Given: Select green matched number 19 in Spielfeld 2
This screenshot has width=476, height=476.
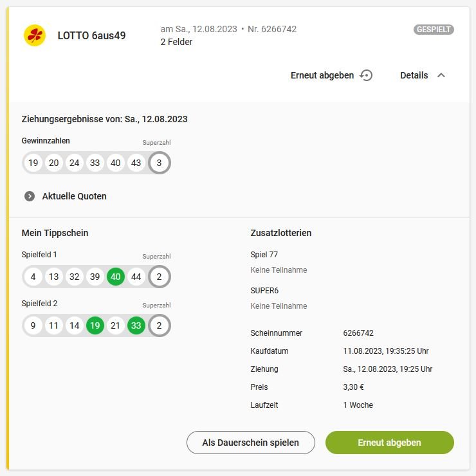Looking at the screenshot, I should [95, 325].
